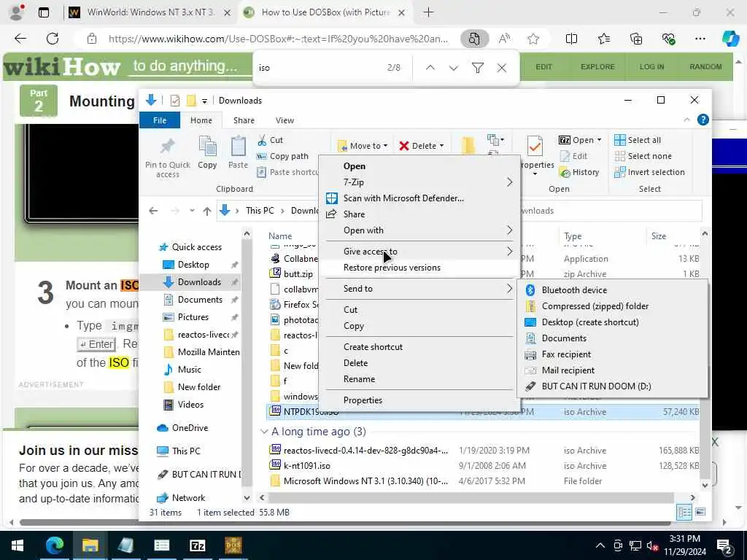
Task: Open 7-Zip from the taskbar
Action: 197,545
